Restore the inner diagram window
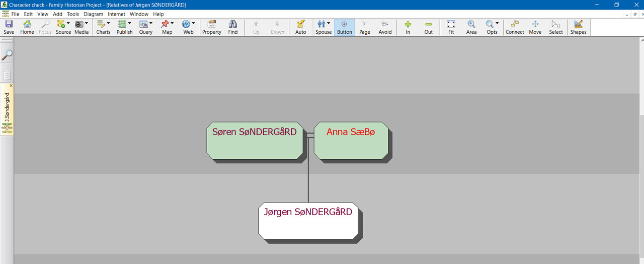The image size is (644, 264). click(635, 14)
